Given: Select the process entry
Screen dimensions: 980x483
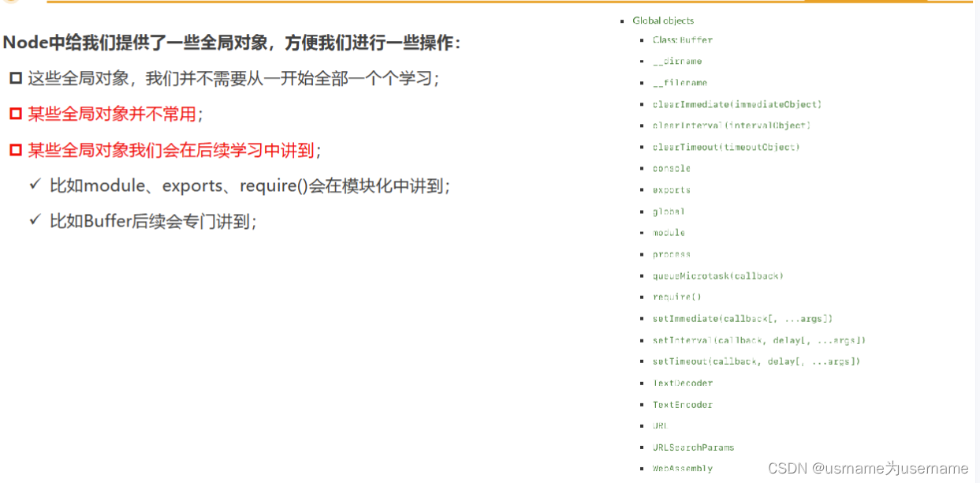Looking at the screenshot, I should (x=671, y=253).
